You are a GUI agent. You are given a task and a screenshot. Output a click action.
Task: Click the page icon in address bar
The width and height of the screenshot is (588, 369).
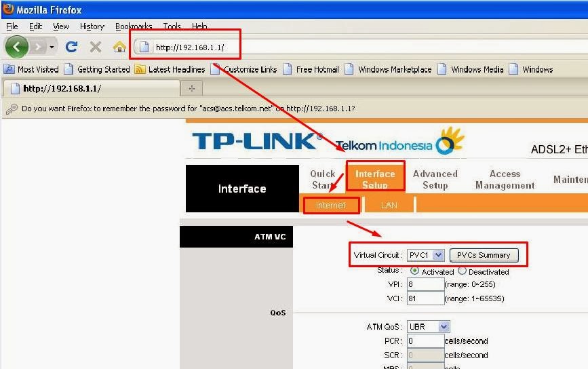click(x=144, y=47)
